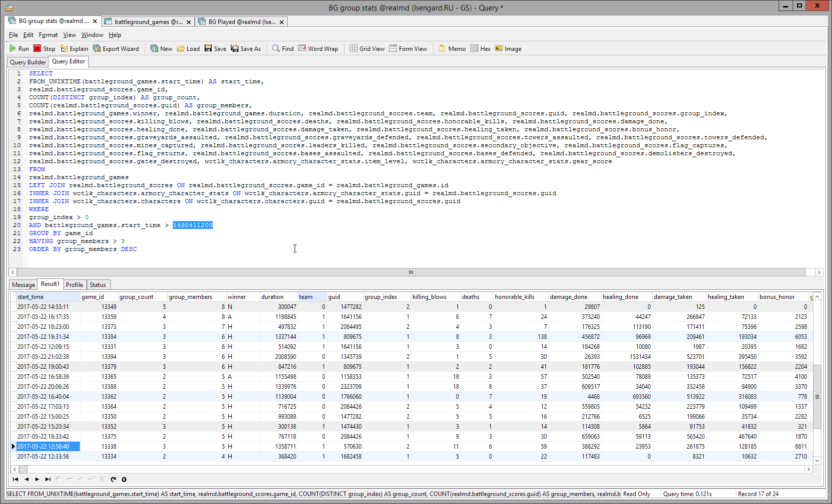The height and width of the screenshot is (504, 832).
Task: Switch results to Form View
Action: tap(408, 48)
